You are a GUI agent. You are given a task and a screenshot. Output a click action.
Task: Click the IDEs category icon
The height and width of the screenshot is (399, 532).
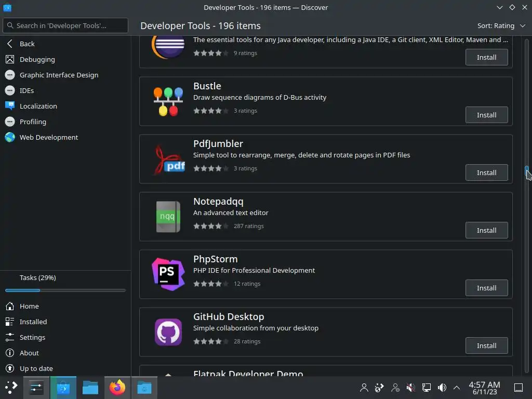(10, 90)
